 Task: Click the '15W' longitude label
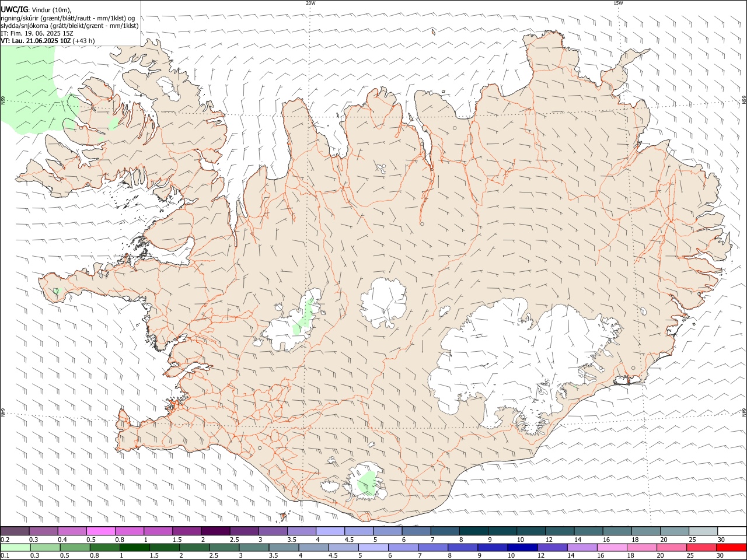[618, 3]
